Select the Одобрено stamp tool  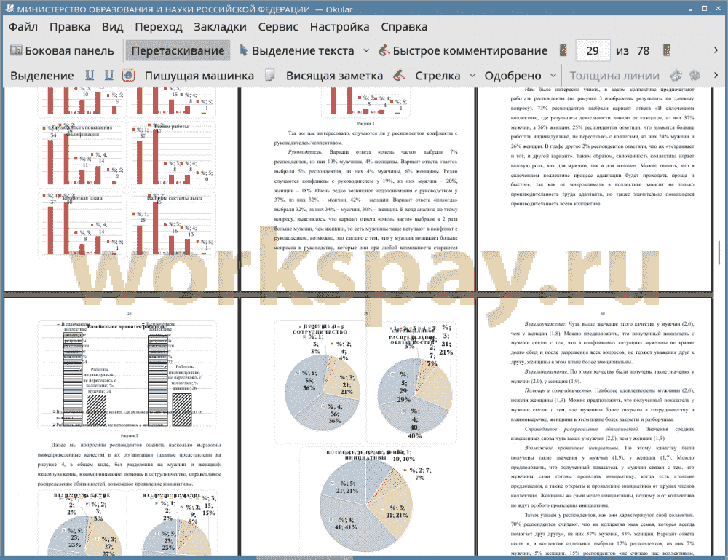point(513,76)
